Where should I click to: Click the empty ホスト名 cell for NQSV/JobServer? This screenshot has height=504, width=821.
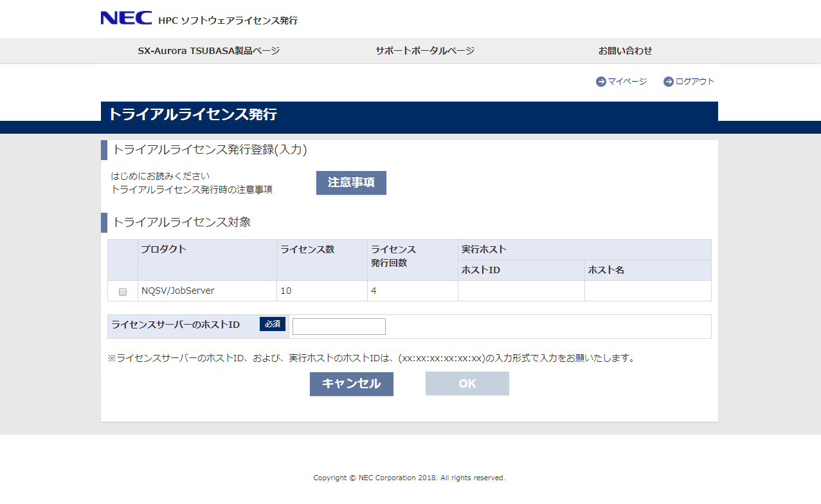(x=648, y=291)
